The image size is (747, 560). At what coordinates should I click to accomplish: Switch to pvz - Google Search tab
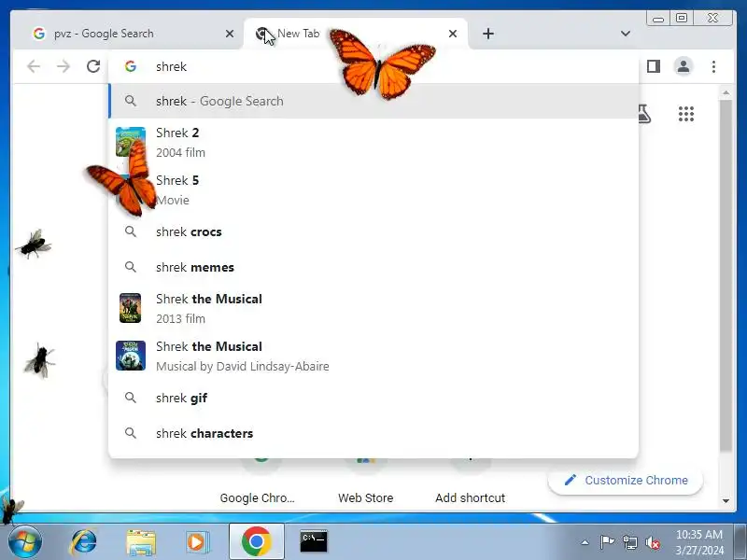point(128,34)
